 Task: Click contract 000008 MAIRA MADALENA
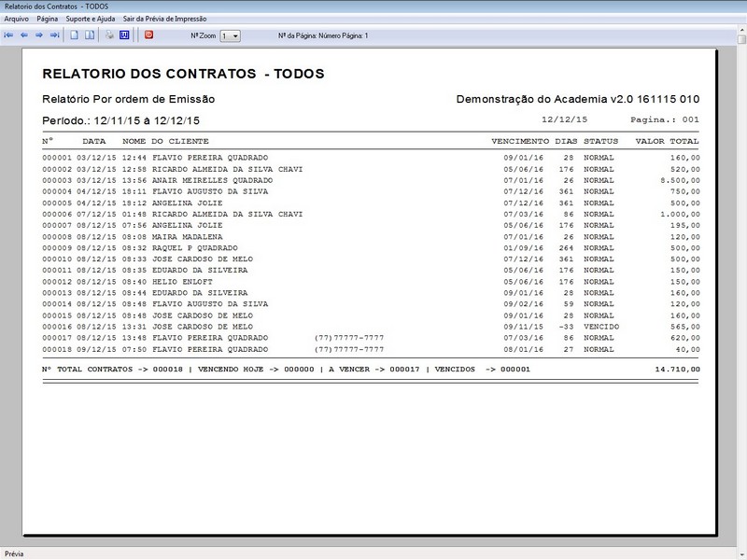tap(371, 237)
